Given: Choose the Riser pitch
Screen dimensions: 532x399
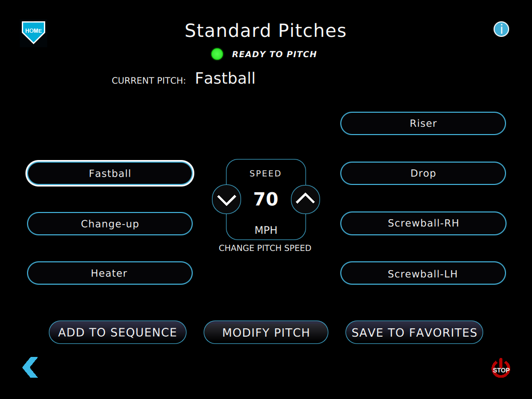Looking at the screenshot, I should (x=423, y=124).
